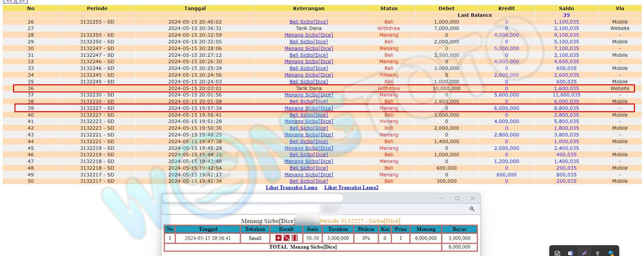Click the one-pip red dice result icon
Viewport: 644px width, 256px height.
(278, 238)
